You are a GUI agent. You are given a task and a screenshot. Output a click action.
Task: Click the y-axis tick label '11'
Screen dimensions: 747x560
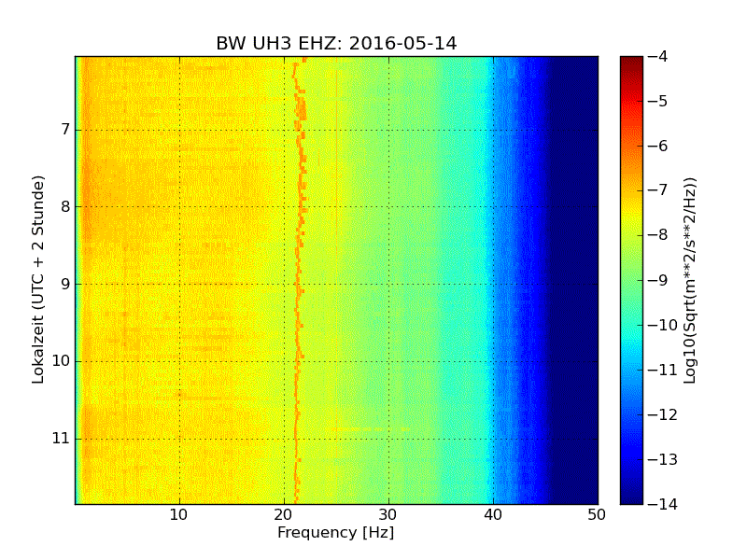pyautogui.click(x=61, y=438)
